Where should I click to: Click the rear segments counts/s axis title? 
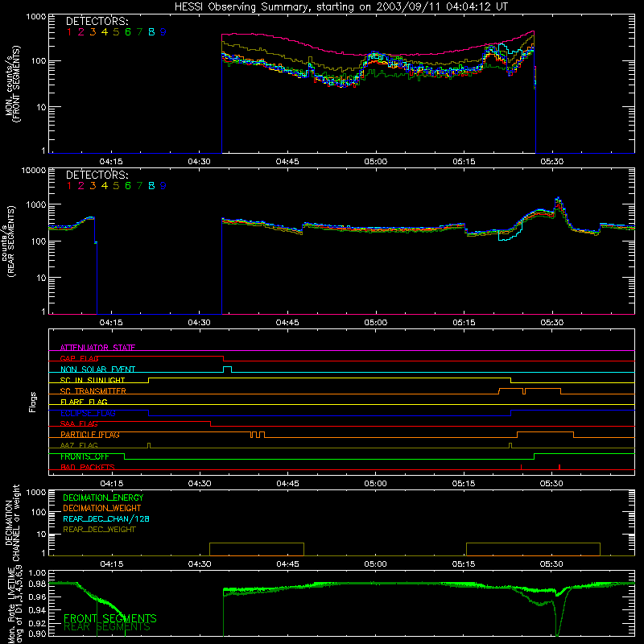[10, 241]
